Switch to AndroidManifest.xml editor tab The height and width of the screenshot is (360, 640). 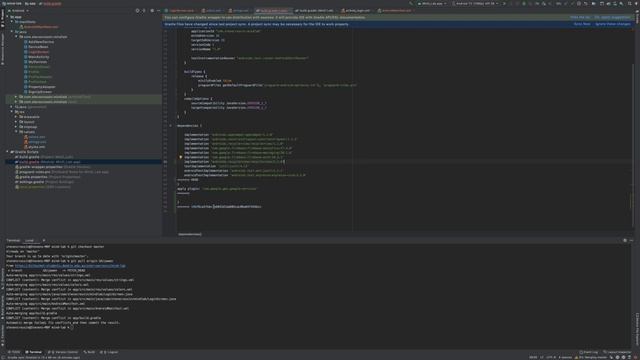pos(396,11)
